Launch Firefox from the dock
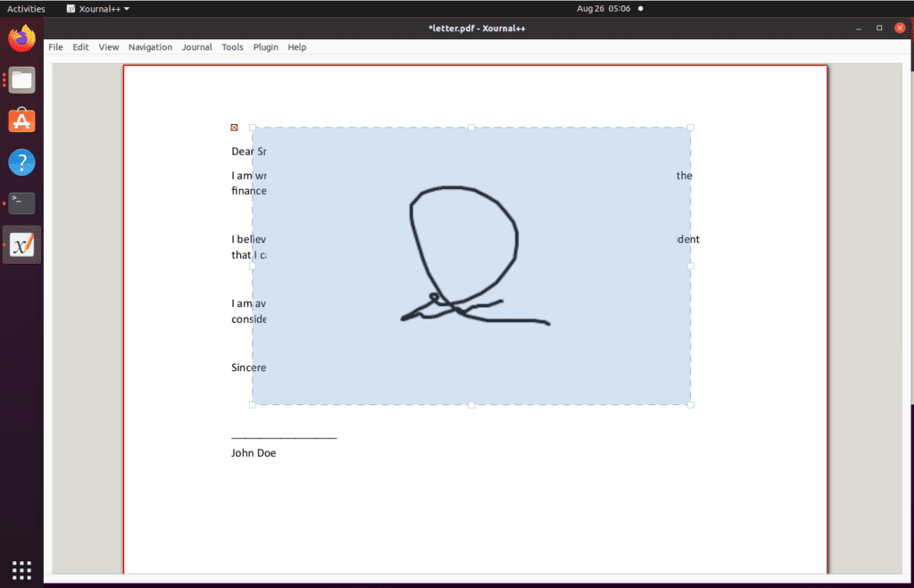The height and width of the screenshot is (588, 914). tap(21, 37)
